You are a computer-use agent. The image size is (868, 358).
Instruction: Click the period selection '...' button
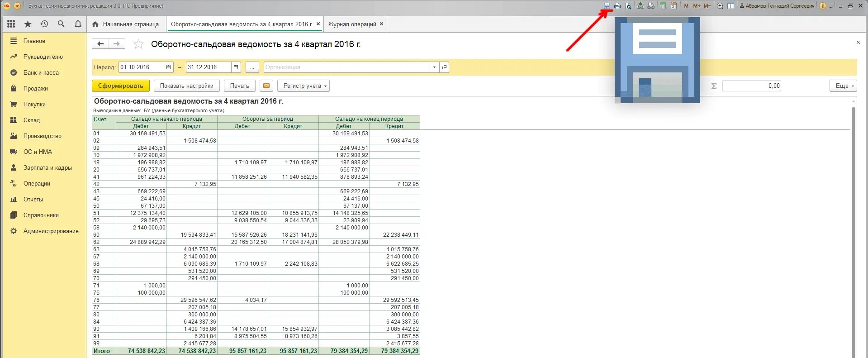(252, 67)
